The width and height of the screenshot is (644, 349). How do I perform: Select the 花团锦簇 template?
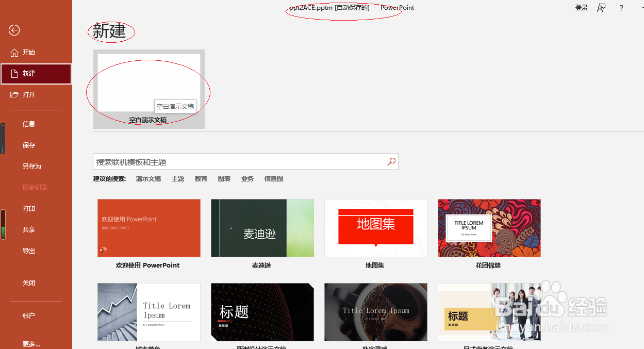pyautogui.click(x=489, y=228)
